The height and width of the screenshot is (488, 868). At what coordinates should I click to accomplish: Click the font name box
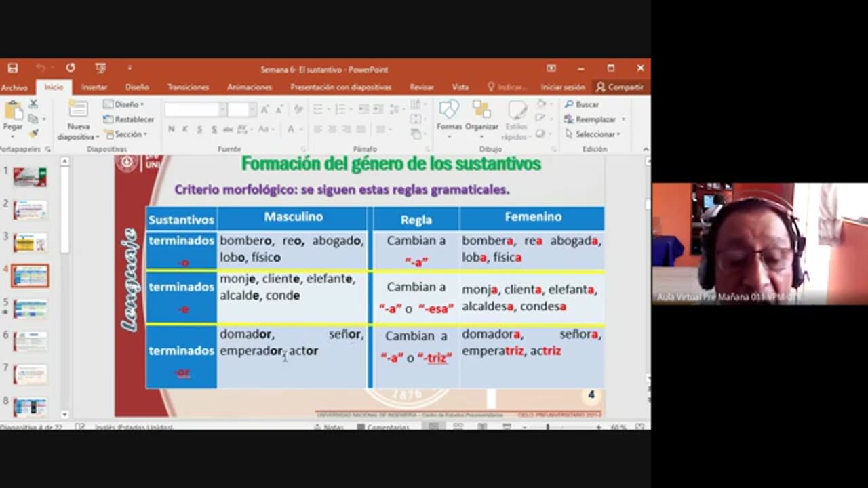pyautogui.click(x=192, y=110)
